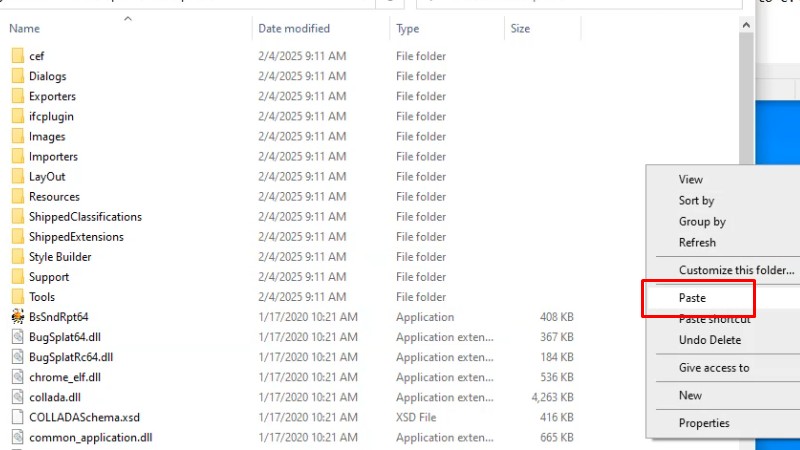
Task: Sort files by the Name column header
Action: (x=24, y=29)
